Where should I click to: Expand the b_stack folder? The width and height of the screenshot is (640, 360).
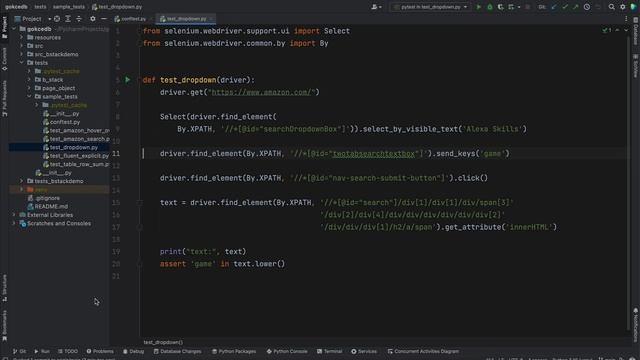click(x=29, y=80)
